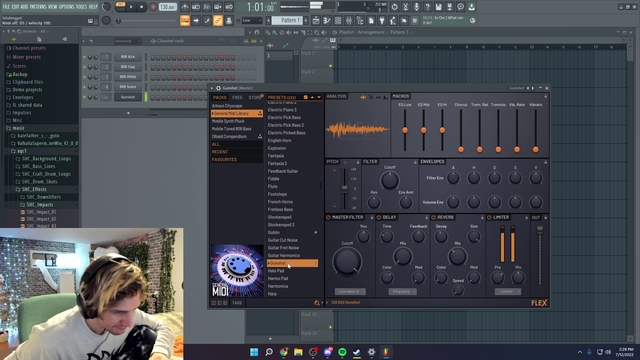Open the mixer toolbar icon
The width and height of the screenshot is (640, 360).
[x=349, y=20]
